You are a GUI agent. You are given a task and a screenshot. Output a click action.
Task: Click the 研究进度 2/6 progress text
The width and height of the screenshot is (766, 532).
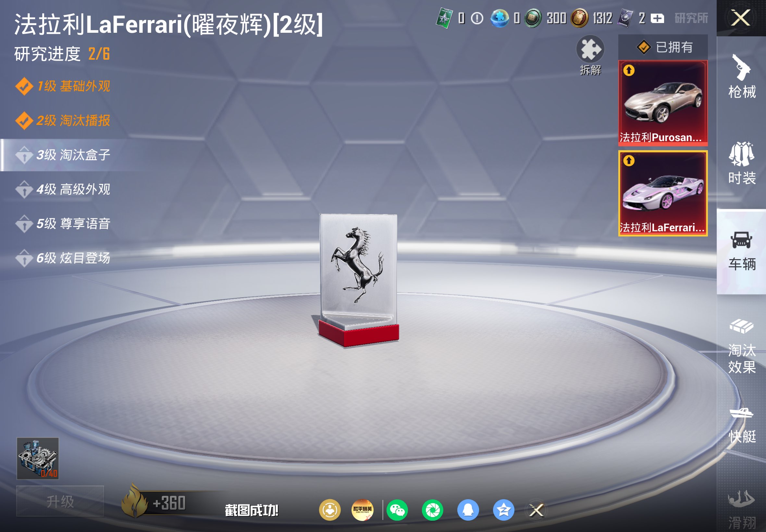tap(62, 54)
